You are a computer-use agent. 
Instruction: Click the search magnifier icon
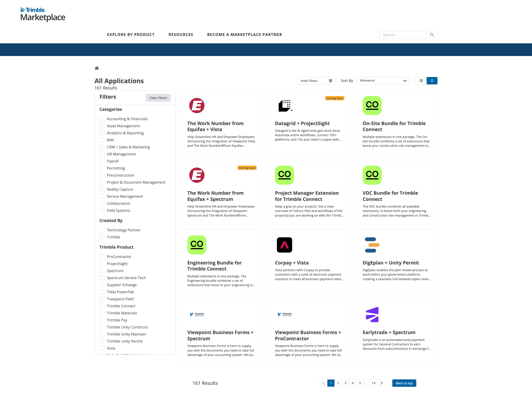pos(432,35)
